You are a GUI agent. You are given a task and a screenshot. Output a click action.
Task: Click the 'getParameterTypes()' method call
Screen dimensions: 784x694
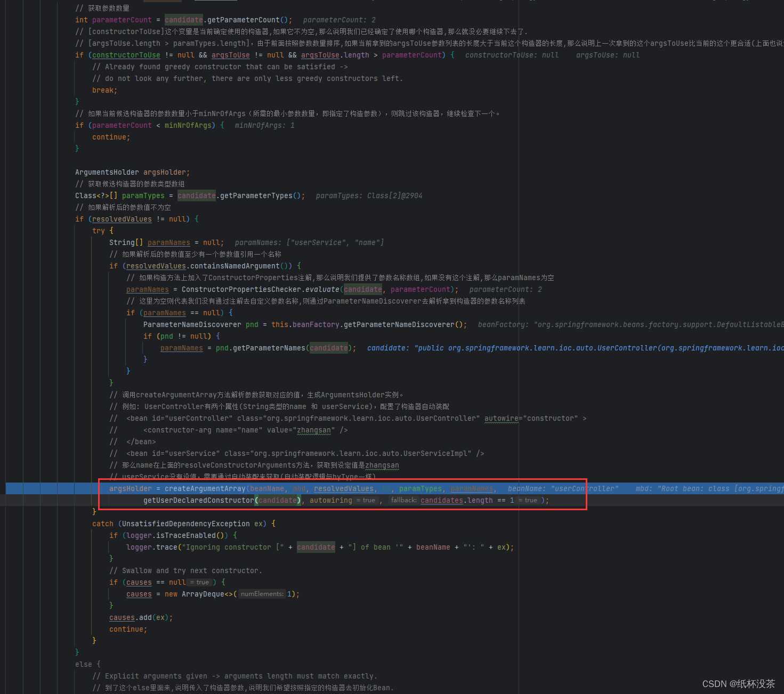click(x=260, y=195)
